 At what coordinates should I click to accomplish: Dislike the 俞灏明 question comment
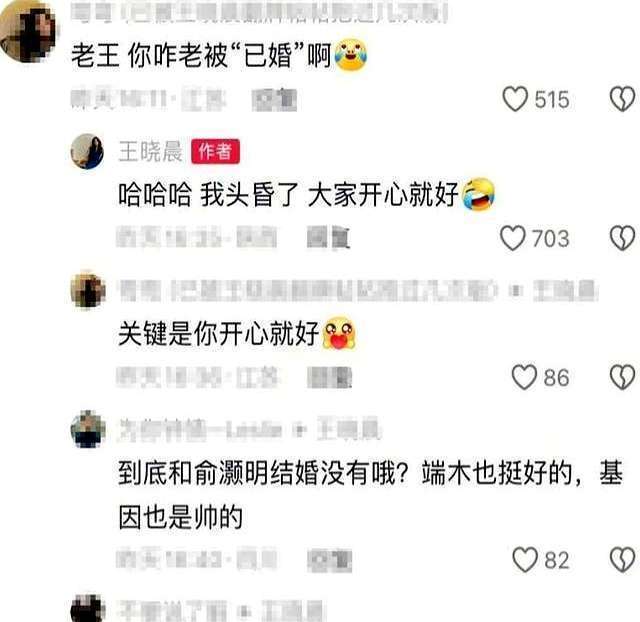(x=622, y=560)
